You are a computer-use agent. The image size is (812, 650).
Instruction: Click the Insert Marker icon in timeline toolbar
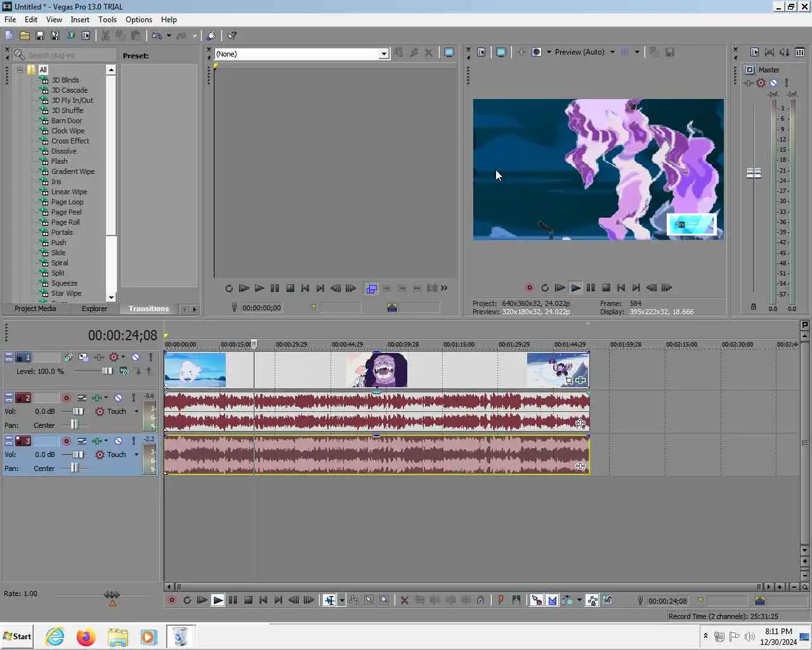(x=501, y=600)
